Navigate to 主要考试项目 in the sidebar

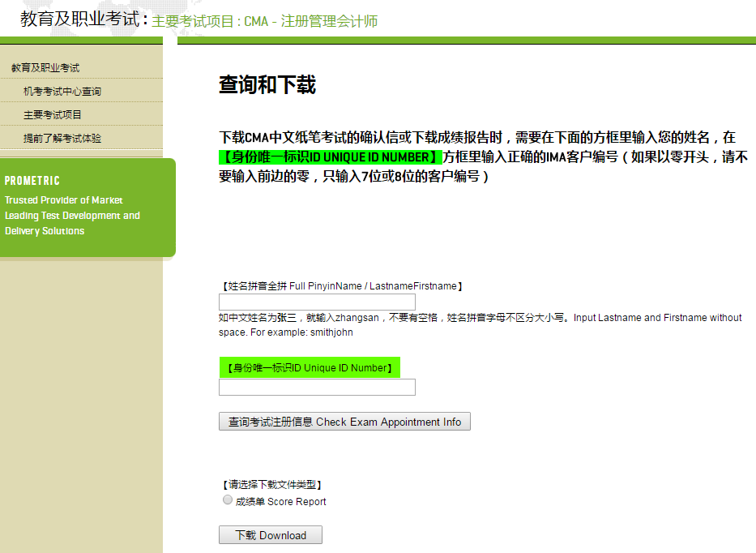pos(50,114)
